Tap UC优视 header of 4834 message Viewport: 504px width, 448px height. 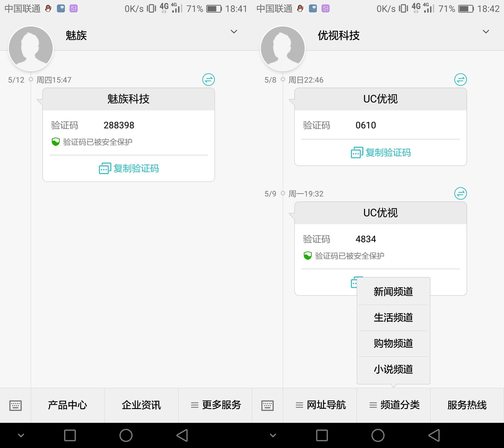(x=381, y=213)
